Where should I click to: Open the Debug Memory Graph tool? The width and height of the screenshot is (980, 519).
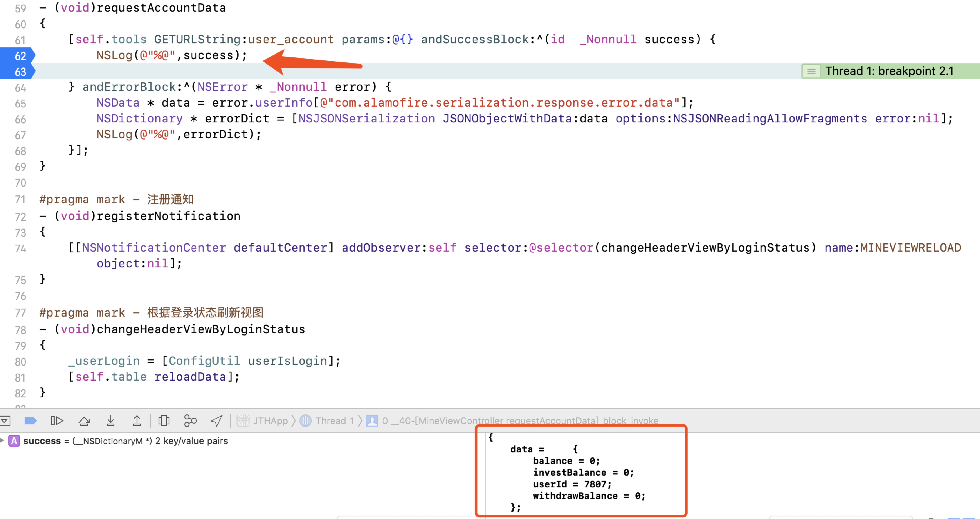tap(190, 420)
